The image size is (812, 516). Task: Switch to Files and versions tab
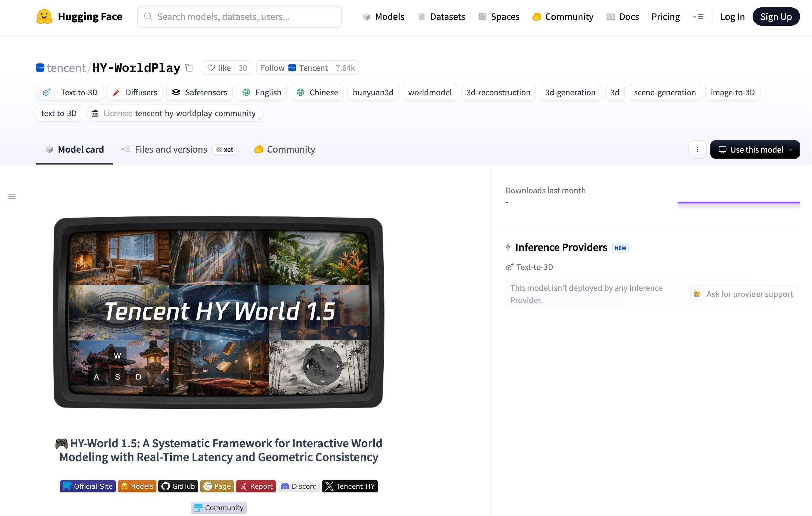(171, 150)
